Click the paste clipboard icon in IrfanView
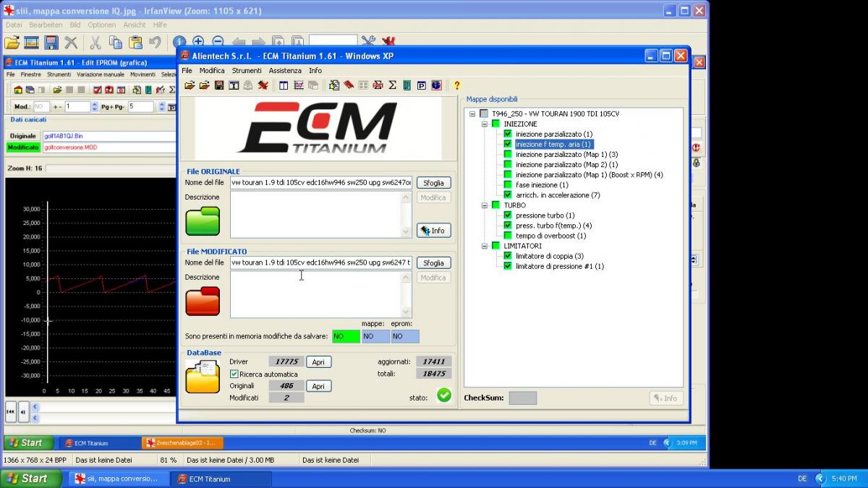This screenshot has width=868, height=488. click(x=135, y=43)
